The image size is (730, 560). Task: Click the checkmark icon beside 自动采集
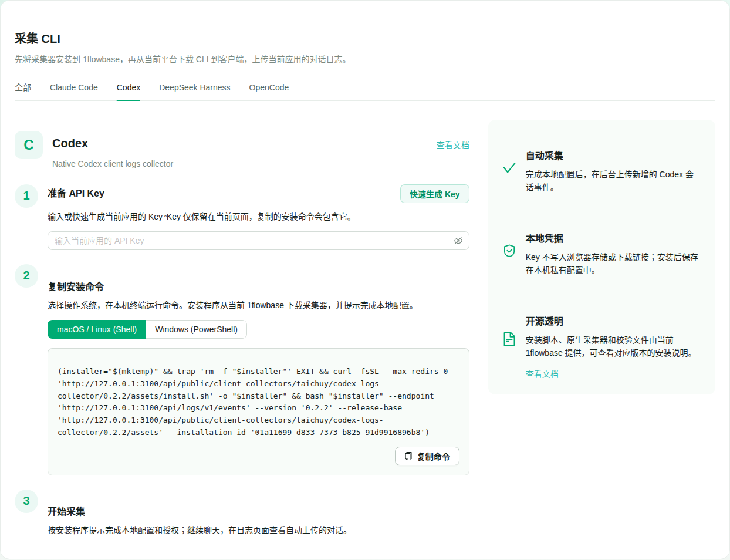509,168
